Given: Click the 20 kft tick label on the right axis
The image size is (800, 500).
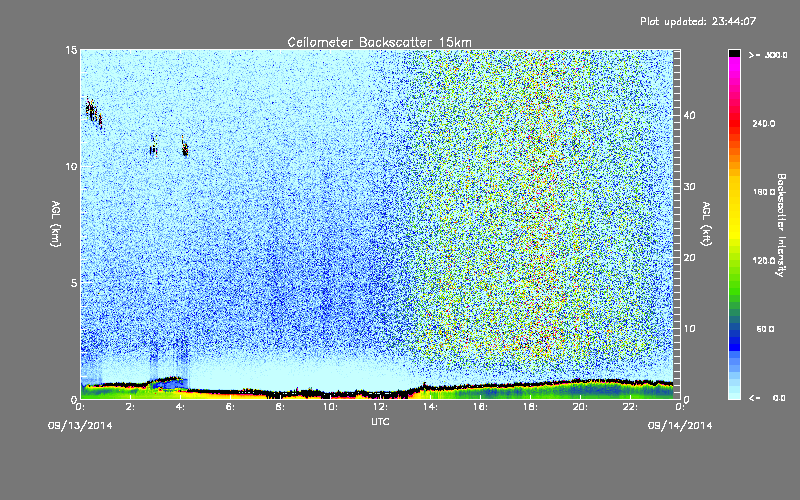Looking at the screenshot, I should pyautogui.click(x=689, y=258).
